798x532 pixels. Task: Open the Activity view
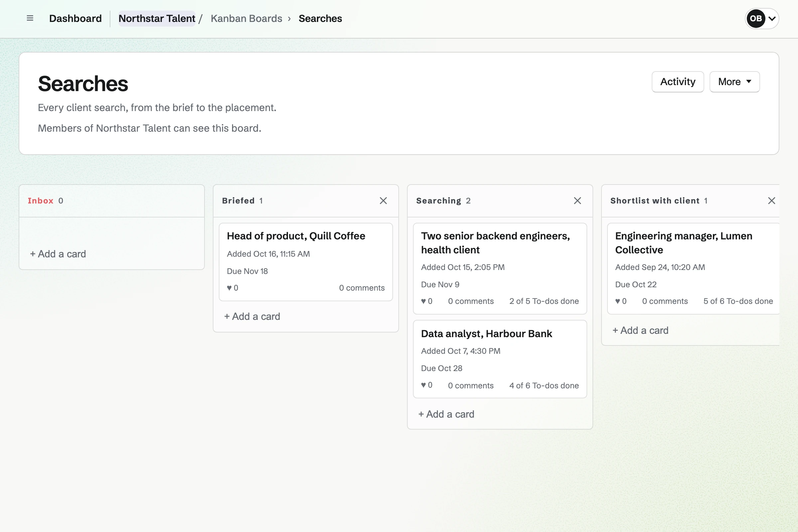coord(678,82)
